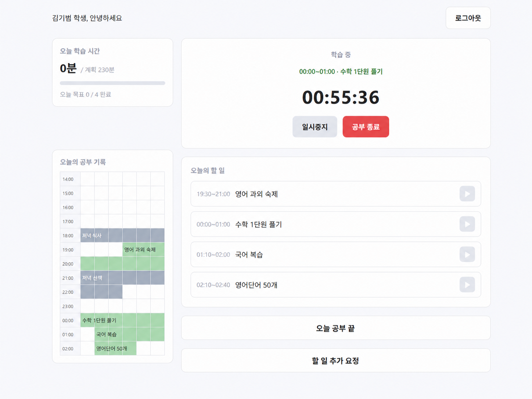Screen dimensions: 532x399
Task: Select the 영어단어 50개 timetable block
Action: [115, 348]
